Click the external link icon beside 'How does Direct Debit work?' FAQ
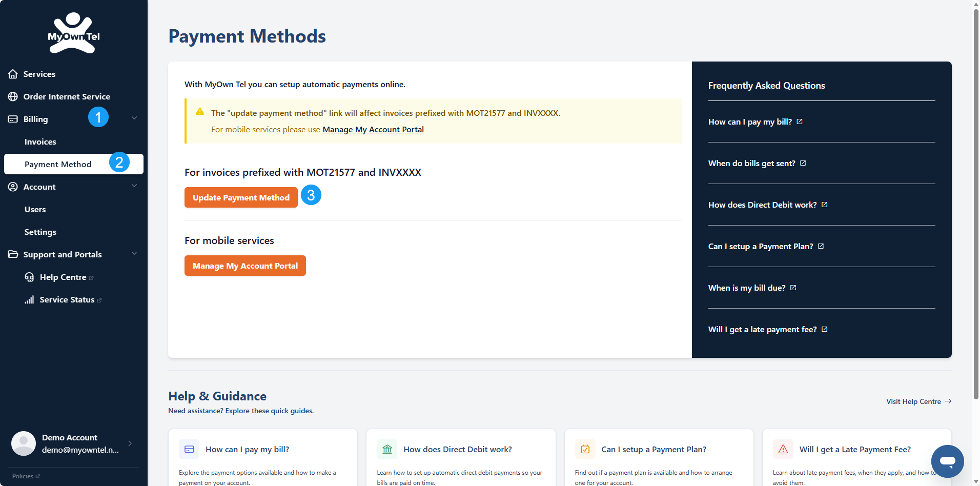The width and height of the screenshot is (980, 486). pyautogui.click(x=825, y=205)
